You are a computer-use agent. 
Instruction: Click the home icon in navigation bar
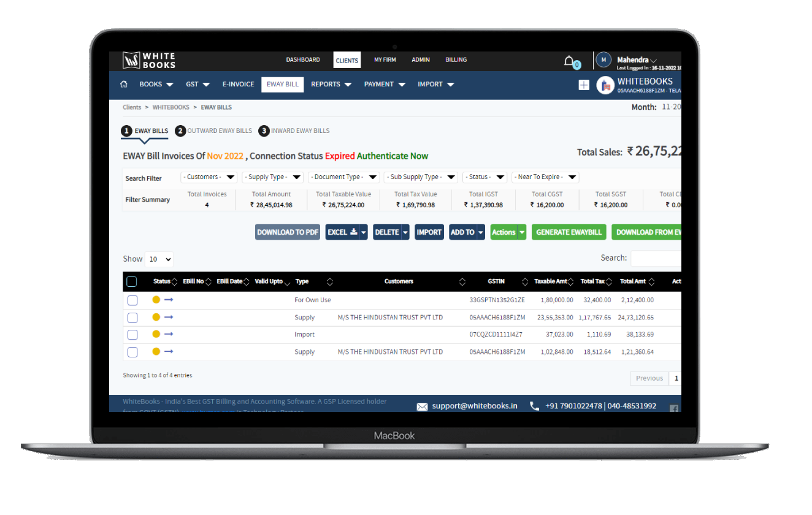click(x=124, y=85)
